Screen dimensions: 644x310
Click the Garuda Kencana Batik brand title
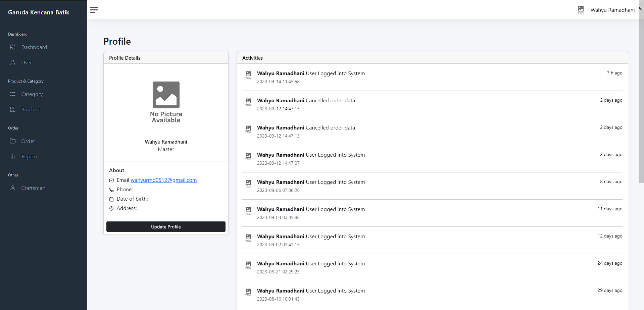pyautogui.click(x=39, y=12)
